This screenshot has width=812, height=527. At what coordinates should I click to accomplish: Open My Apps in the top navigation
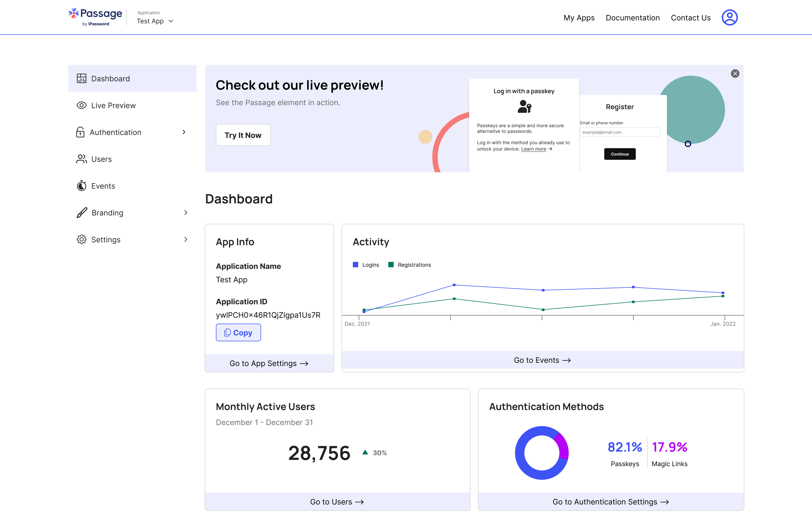[x=579, y=18]
